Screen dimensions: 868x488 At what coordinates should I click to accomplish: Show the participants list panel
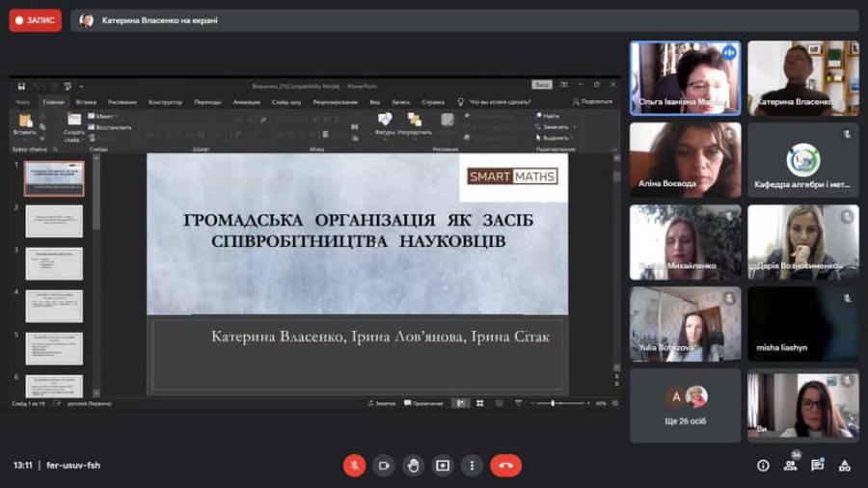790,466
